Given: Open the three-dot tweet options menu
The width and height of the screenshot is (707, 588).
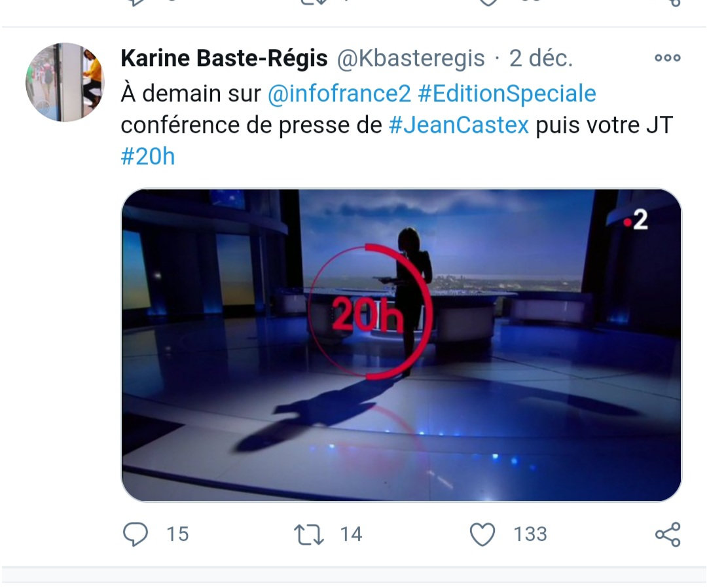Looking at the screenshot, I should [668, 58].
